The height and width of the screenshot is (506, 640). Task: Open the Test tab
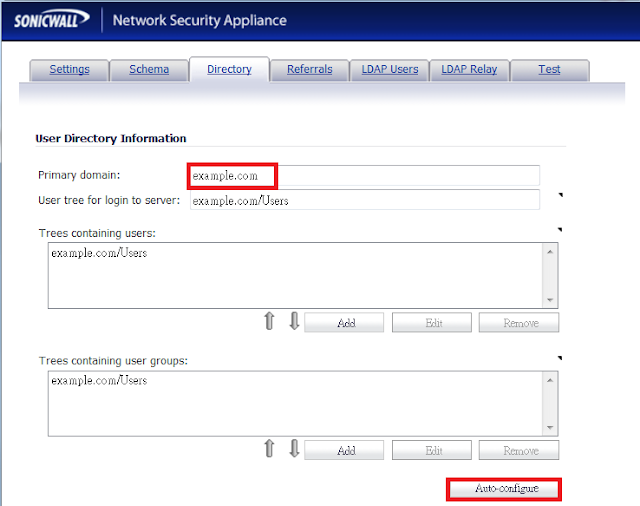[549, 70]
